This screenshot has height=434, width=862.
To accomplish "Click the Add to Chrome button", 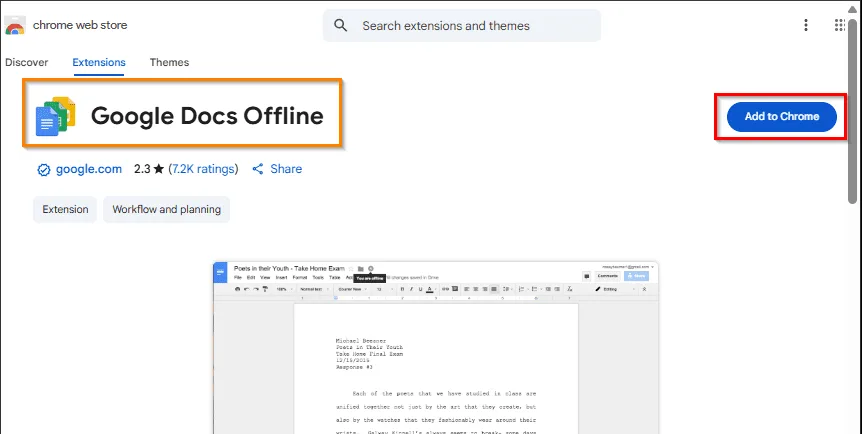I will click(782, 117).
